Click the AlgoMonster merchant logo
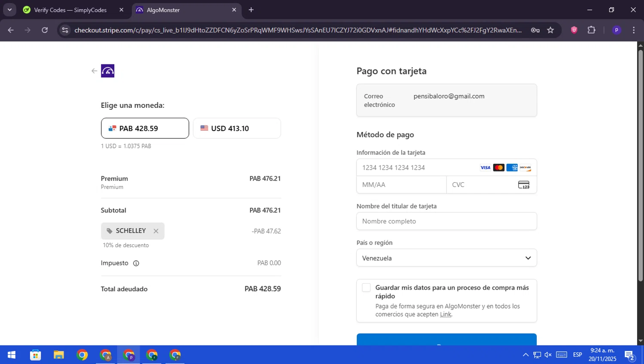 point(108,71)
